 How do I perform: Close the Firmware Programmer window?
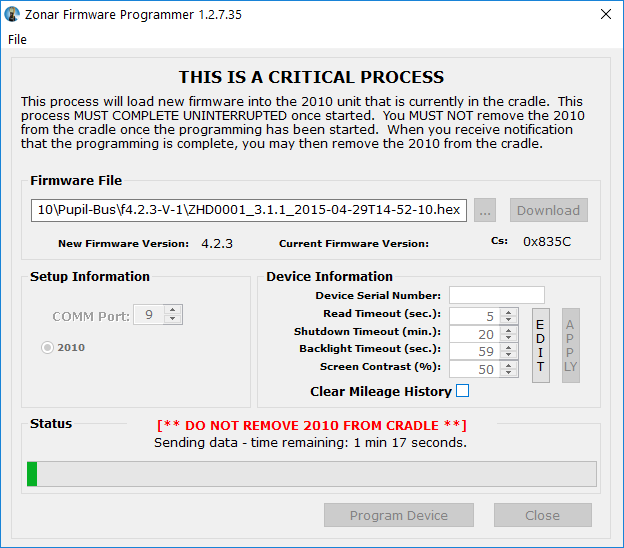pos(606,14)
